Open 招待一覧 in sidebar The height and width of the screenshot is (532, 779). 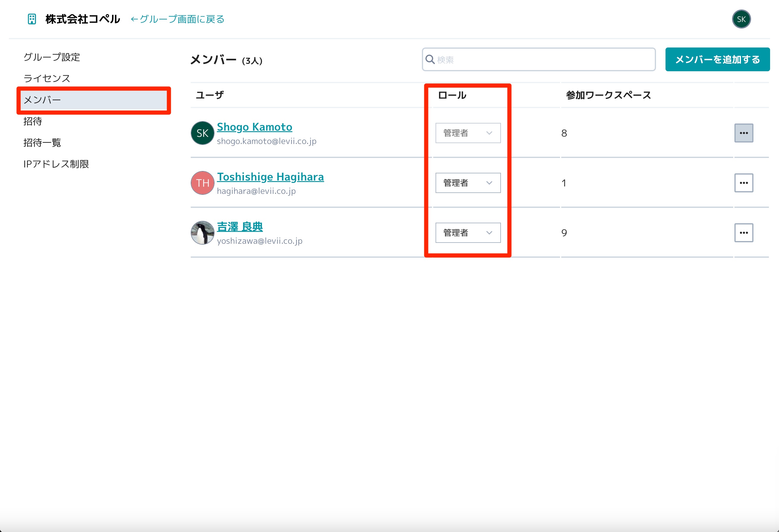click(x=42, y=143)
